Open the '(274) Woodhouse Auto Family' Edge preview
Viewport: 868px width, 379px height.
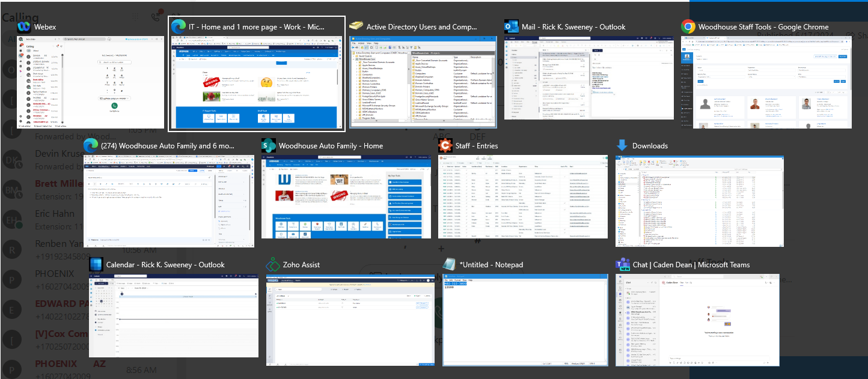[169, 201]
